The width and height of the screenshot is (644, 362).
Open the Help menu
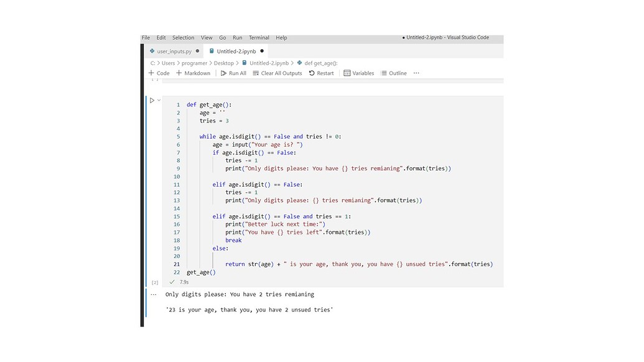click(281, 38)
